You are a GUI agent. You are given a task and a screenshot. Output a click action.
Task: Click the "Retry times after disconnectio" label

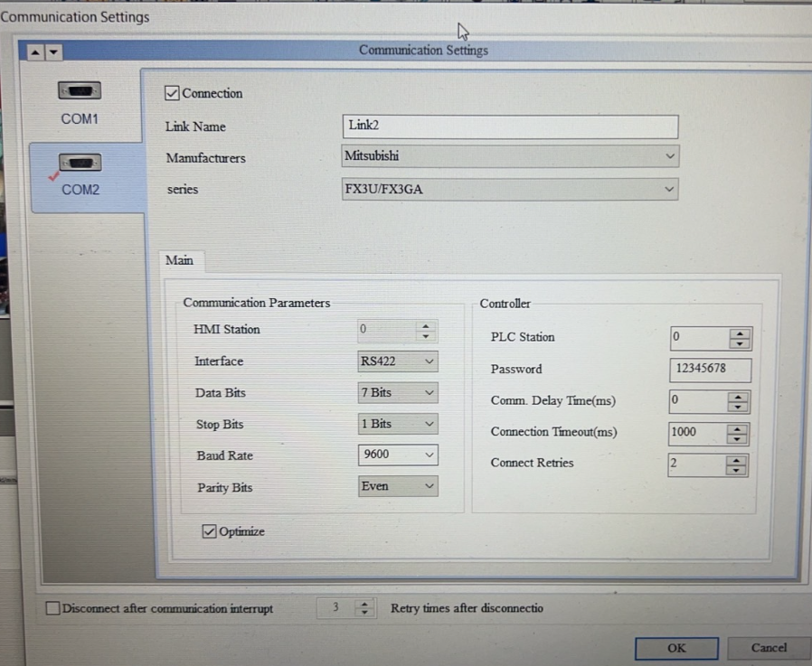pos(467,608)
